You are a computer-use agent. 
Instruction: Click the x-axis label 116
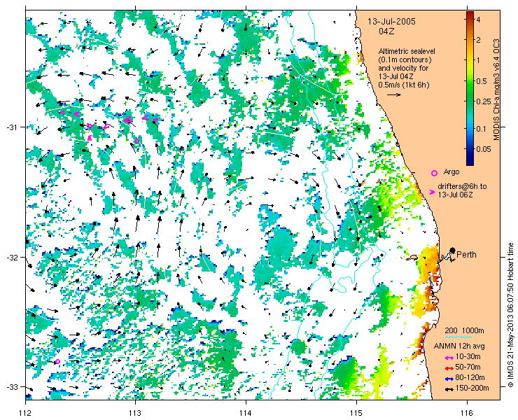(467, 413)
